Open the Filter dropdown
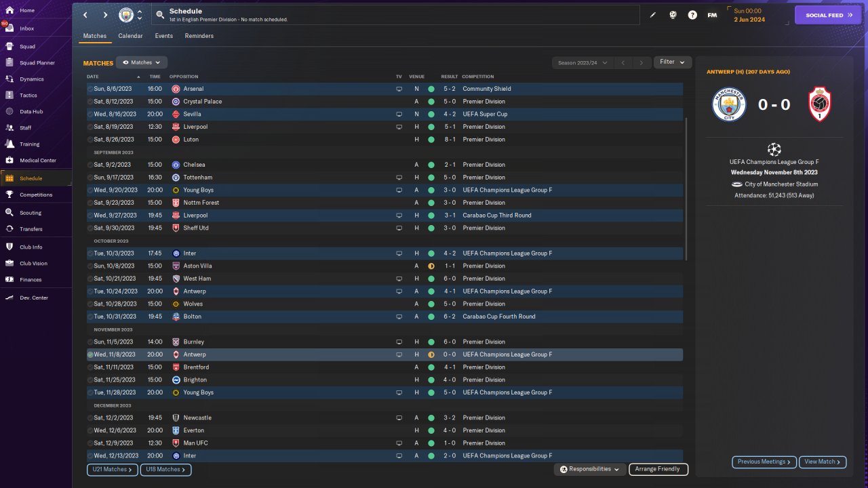This screenshot has height=488, width=868. pos(673,62)
